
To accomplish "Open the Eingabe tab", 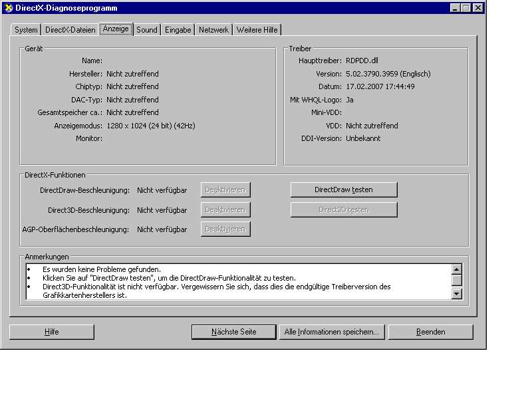I will point(178,30).
